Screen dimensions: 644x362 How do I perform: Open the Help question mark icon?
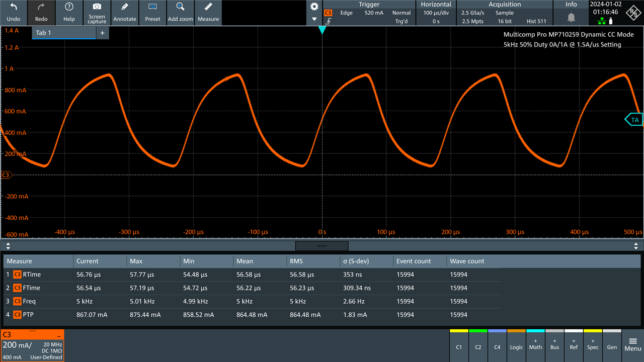coord(69,7)
